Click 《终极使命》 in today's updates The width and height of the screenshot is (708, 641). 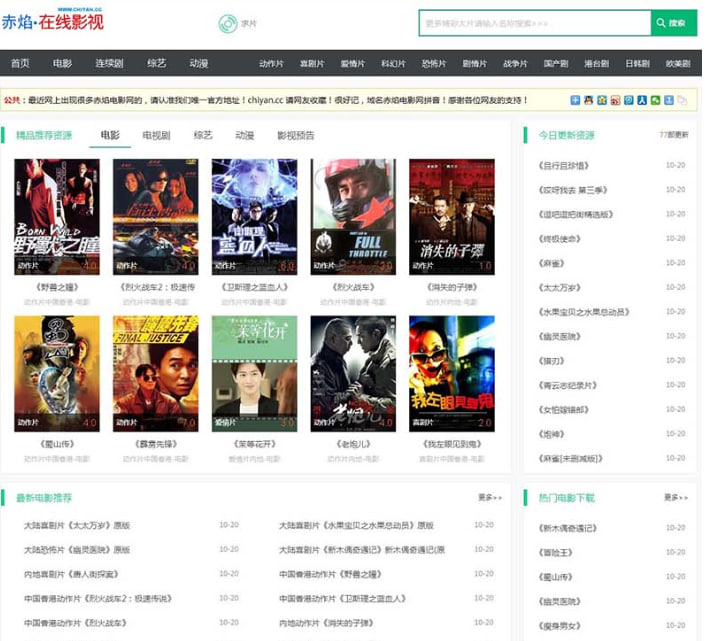pyautogui.click(x=559, y=239)
